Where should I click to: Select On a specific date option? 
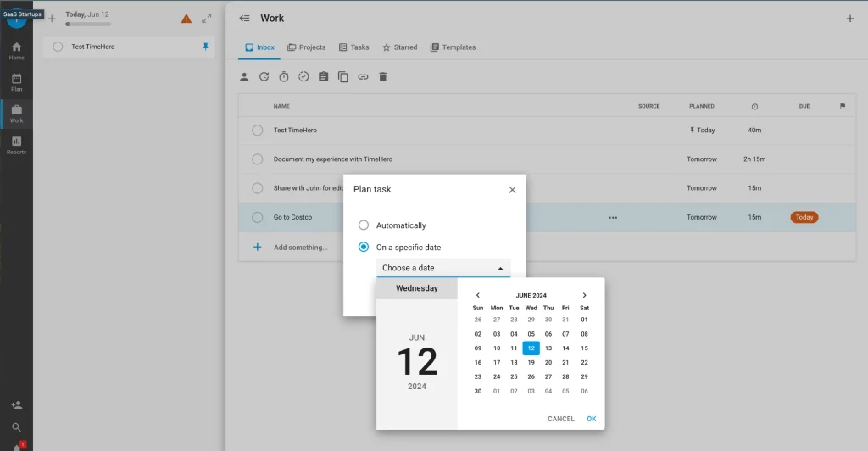[364, 248]
